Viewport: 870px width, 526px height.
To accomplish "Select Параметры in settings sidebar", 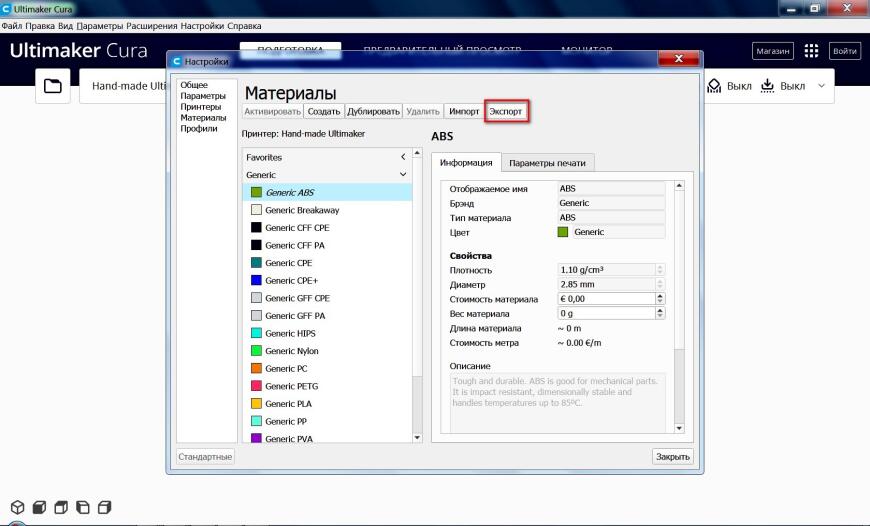I will 203,96.
